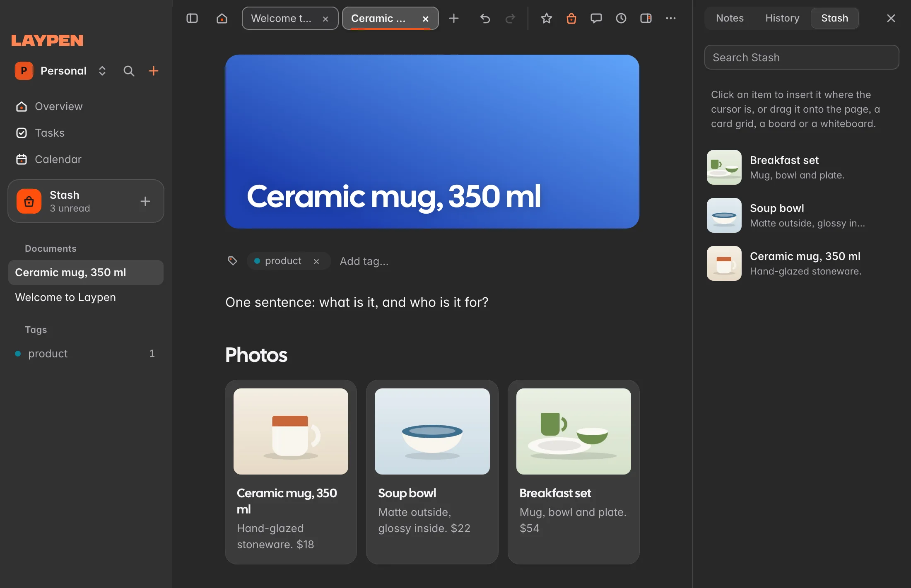The height and width of the screenshot is (588, 911).
Task: Open the comments speech bubble icon
Action: click(x=596, y=18)
